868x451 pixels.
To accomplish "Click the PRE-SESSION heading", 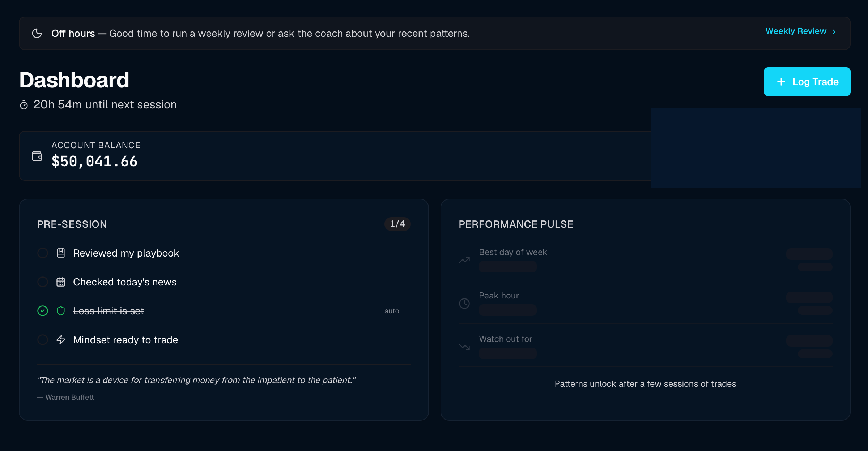I will point(72,224).
